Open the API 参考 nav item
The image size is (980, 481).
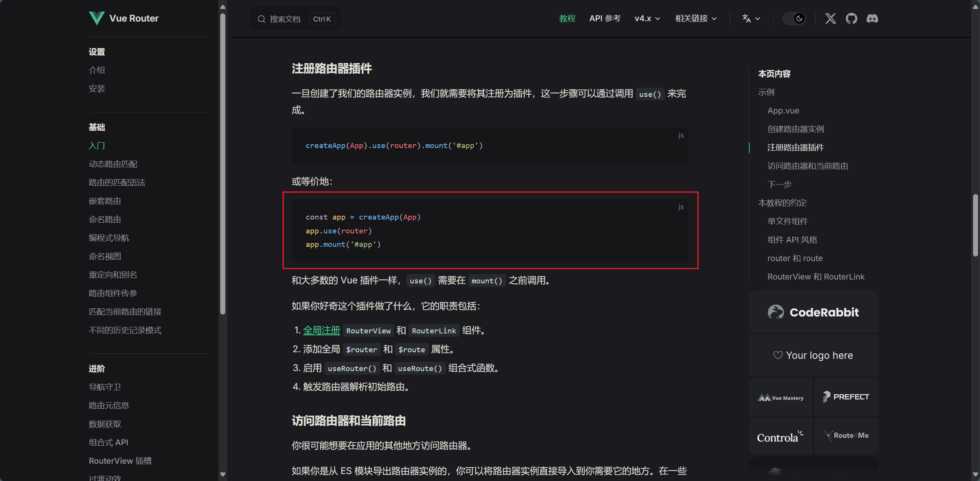(605, 18)
